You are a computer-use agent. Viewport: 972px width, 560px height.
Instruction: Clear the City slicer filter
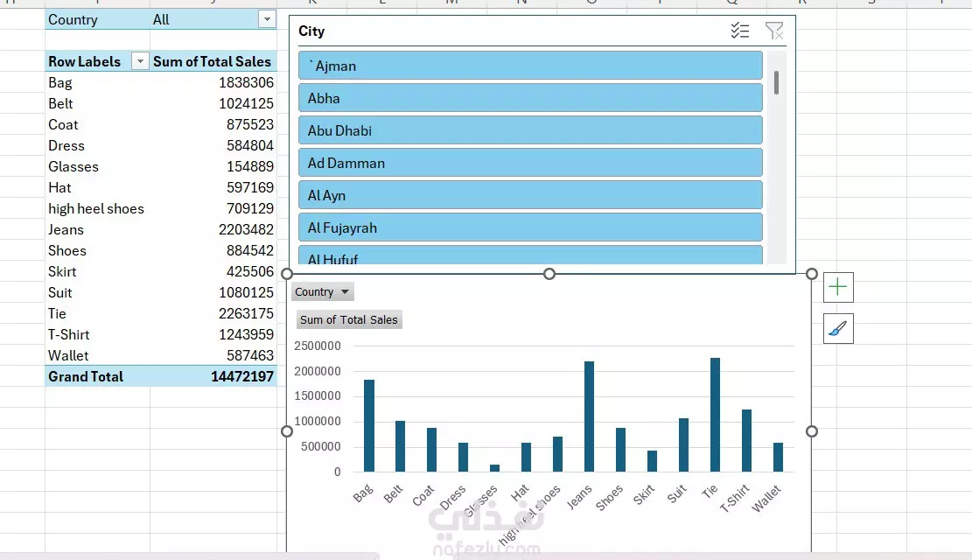(x=774, y=31)
